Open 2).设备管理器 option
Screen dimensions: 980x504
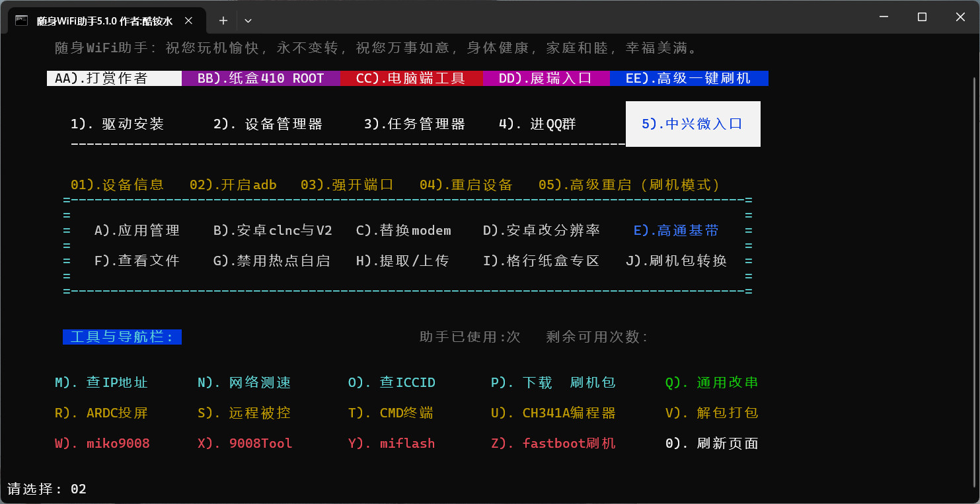268,124
